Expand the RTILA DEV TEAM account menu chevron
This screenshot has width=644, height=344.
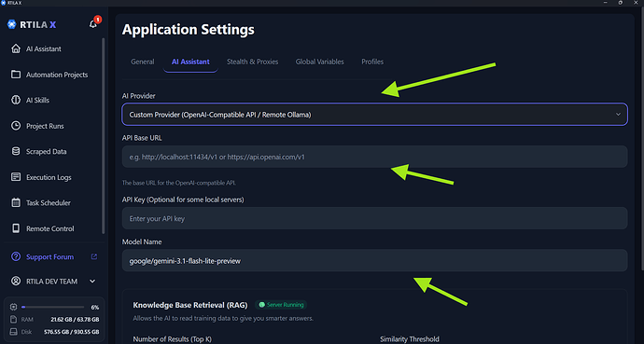click(92, 282)
